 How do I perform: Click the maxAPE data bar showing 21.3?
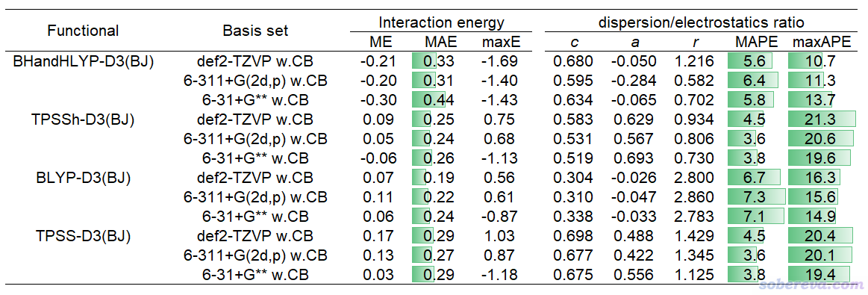click(822, 119)
